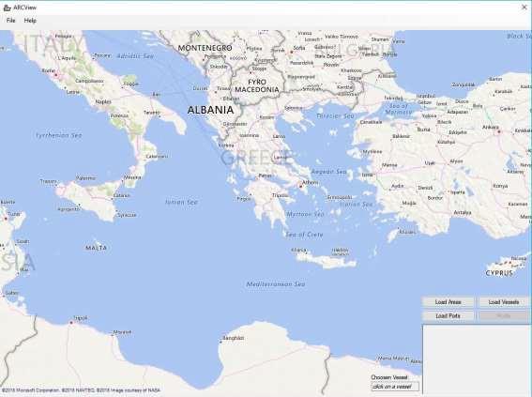Click the Antalya city label

coord(463,212)
